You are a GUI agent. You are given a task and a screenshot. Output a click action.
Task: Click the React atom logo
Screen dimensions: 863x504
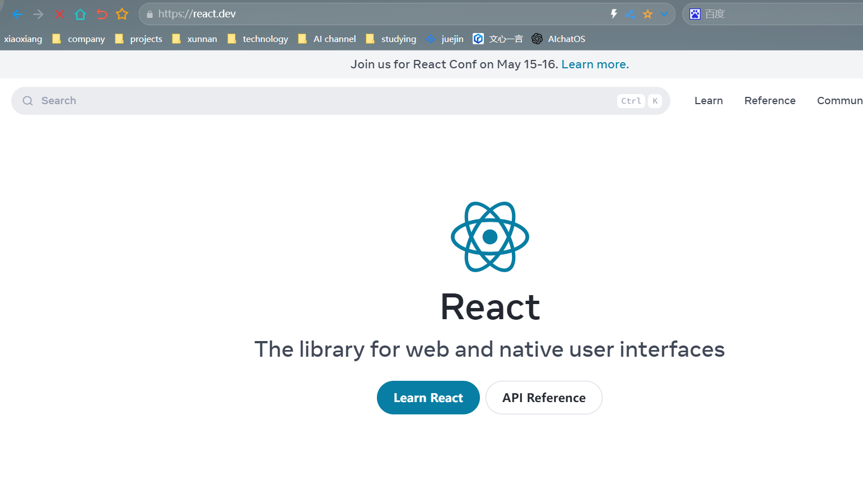click(490, 237)
